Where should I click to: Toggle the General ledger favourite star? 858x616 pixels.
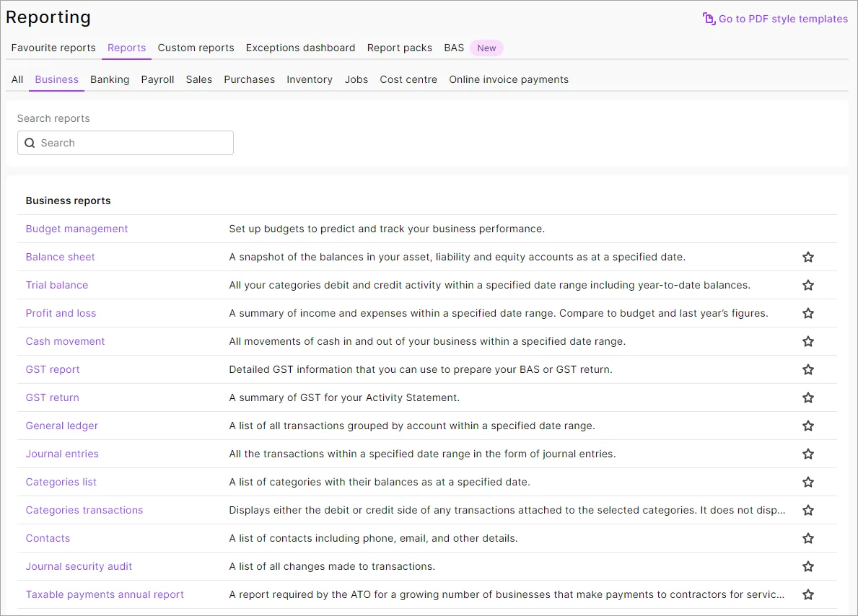tap(807, 426)
